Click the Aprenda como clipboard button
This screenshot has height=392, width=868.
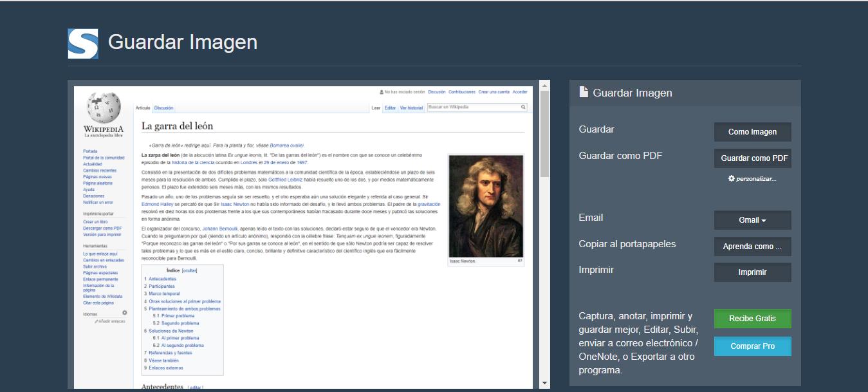(x=752, y=247)
